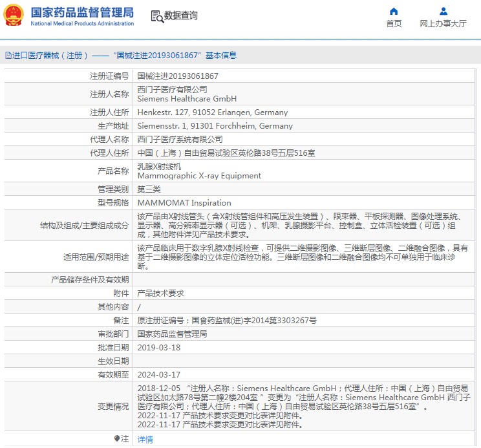Image resolution: width=481 pixels, height=448 pixels.
Task: Click intended use text starting 该产品临床用于
Action: click(x=303, y=257)
